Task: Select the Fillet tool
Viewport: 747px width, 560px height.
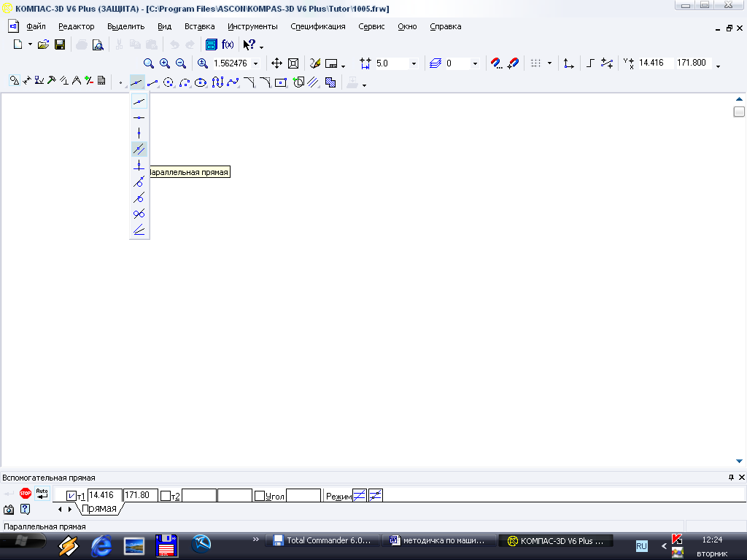Action: pyautogui.click(x=265, y=82)
